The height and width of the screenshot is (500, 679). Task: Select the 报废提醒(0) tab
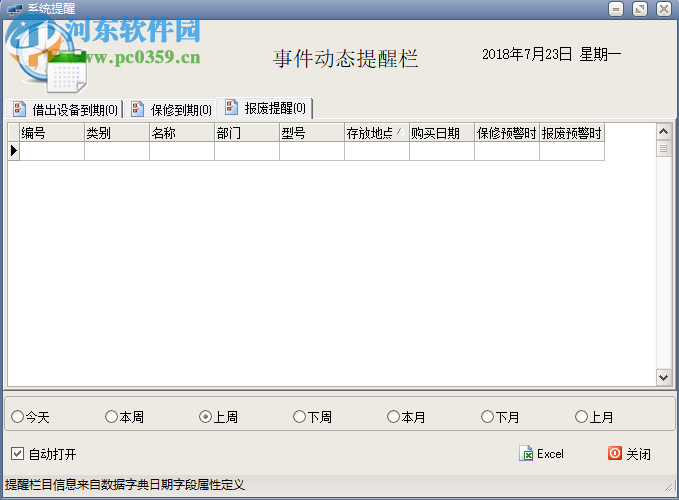(265, 108)
